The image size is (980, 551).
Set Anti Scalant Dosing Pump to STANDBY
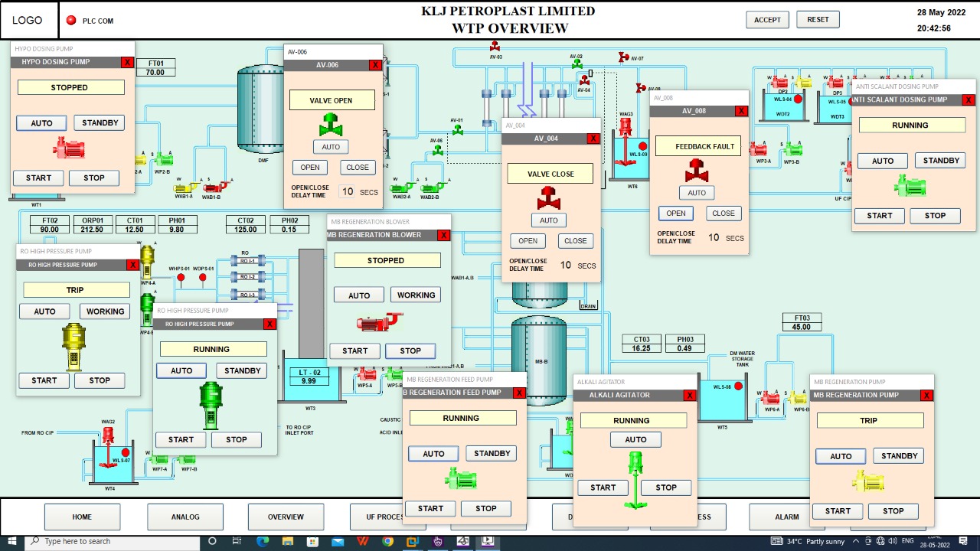coord(941,161)
